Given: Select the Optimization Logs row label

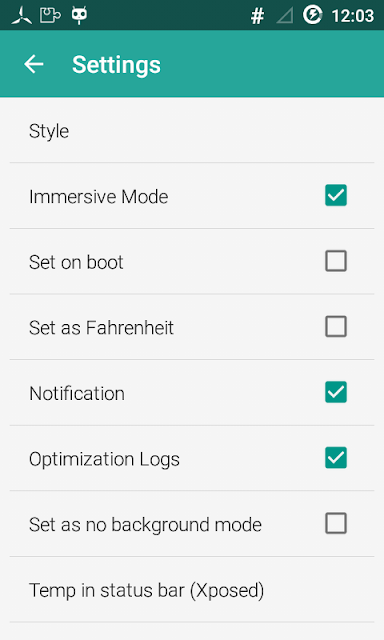Looking at the screenshot, I should coord(104,460).
